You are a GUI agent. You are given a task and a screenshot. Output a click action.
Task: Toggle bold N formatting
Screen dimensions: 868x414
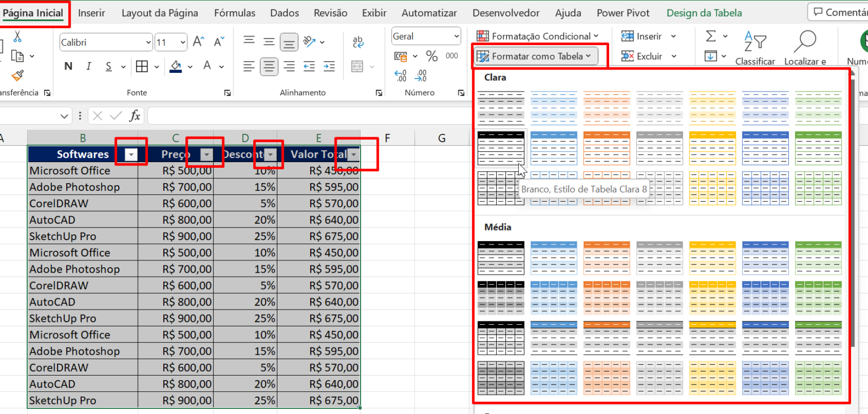point(68,67)
